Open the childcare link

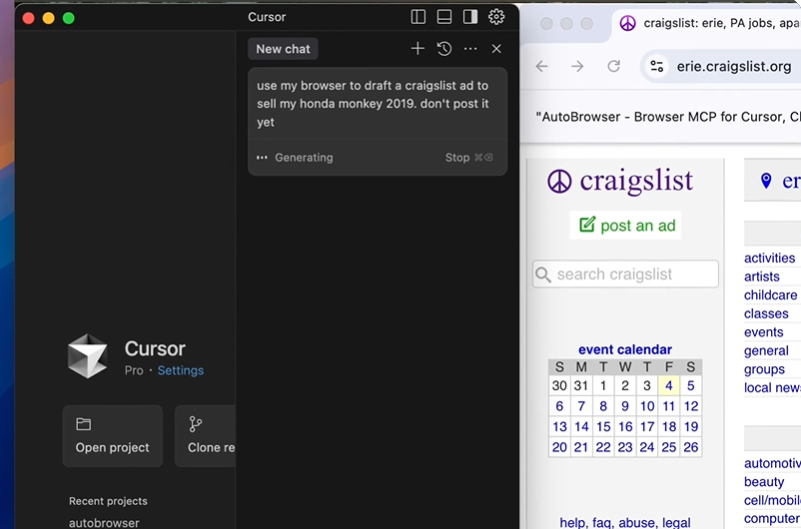coord(770,295)
